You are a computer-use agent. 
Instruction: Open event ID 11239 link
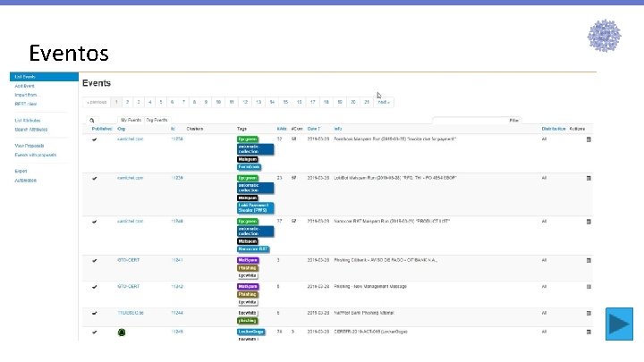click(177, 178)
